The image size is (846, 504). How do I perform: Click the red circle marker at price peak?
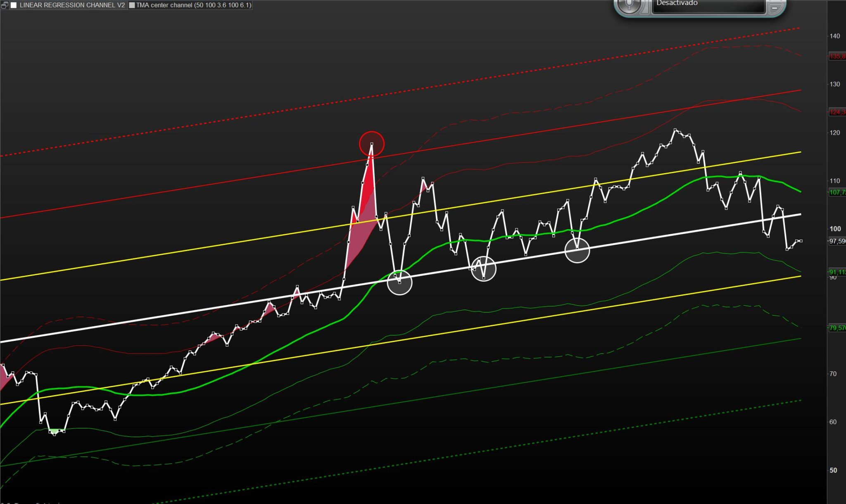tap(371, 144)
